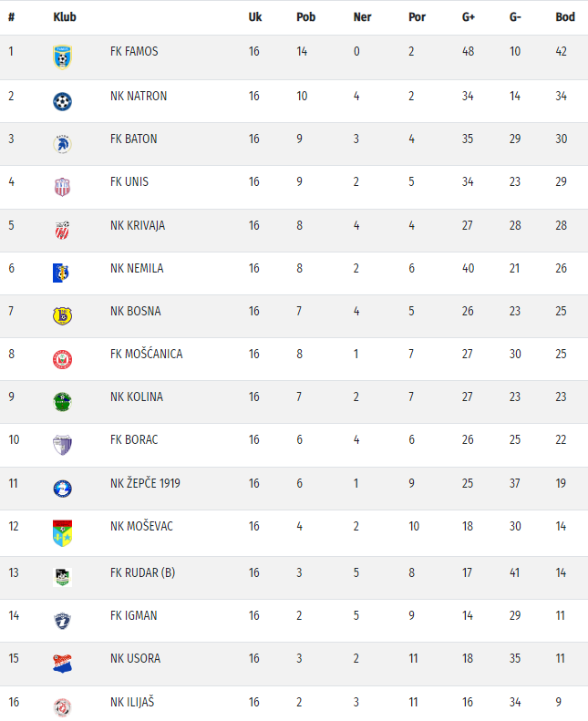
Task: Click the FK Famos club crest
Action: (62, 57)
